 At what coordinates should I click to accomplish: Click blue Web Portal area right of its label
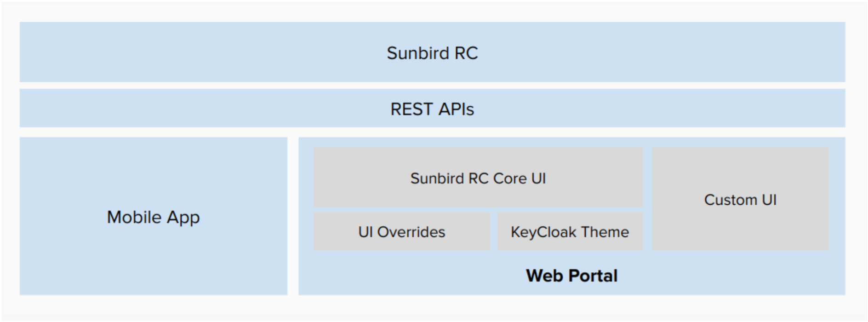click(x=731, y=275)
